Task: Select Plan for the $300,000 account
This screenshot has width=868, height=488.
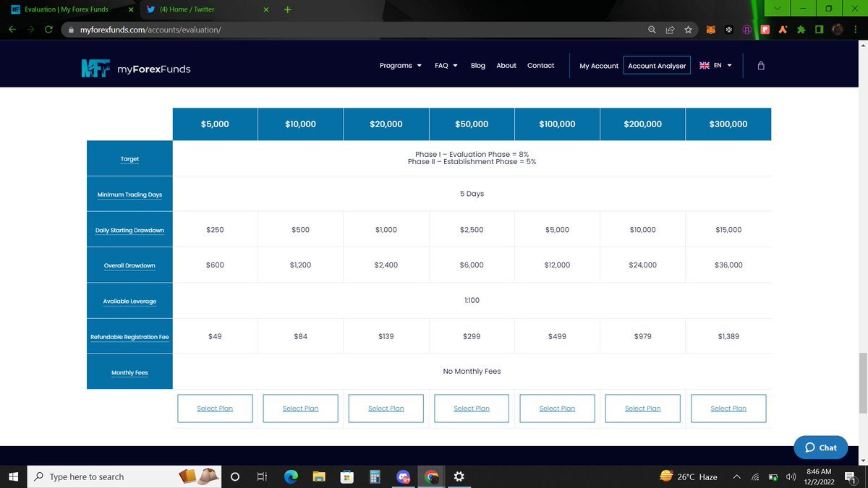Action: pyautogui.click(x=728, y=408)
